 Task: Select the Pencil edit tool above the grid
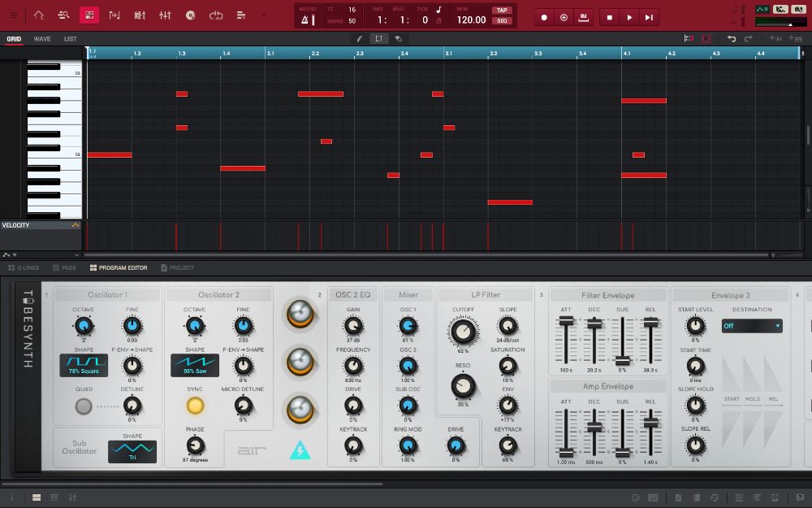[x=360, y=38]
